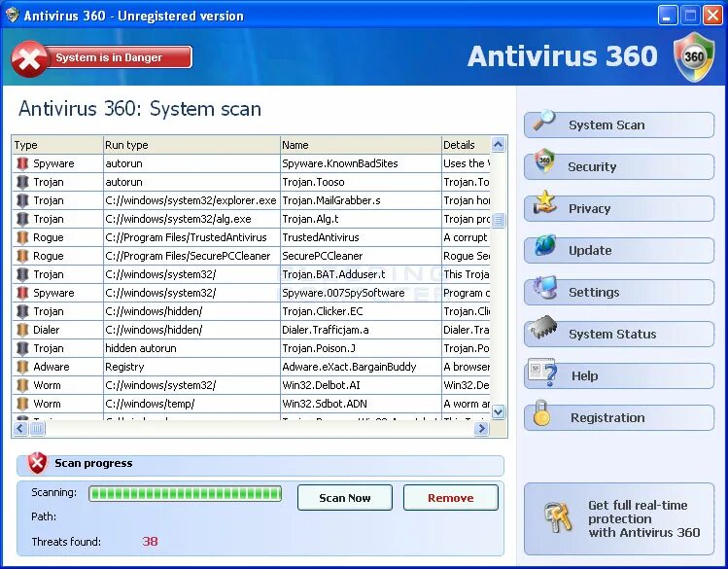Open the Update section
Image resolution: width=728 pixels, height=569 pixels.
(x=619, y=250)
